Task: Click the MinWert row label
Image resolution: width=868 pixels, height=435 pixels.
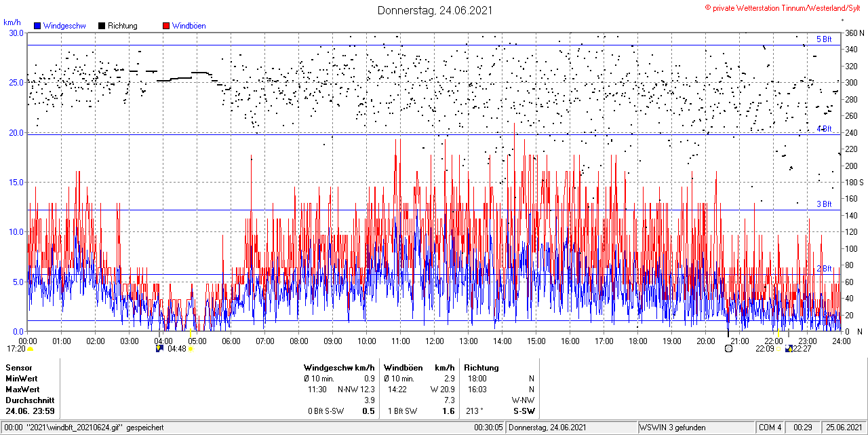Action: pos(22,379)
